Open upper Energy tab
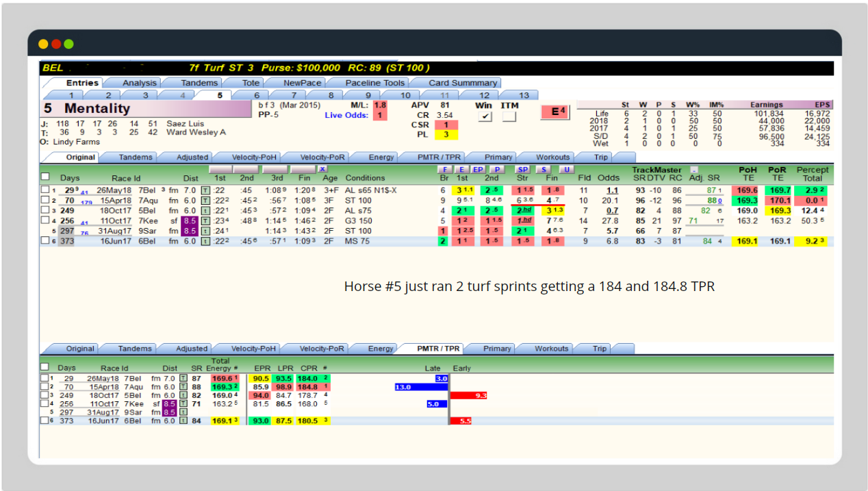 coord(381,157)
